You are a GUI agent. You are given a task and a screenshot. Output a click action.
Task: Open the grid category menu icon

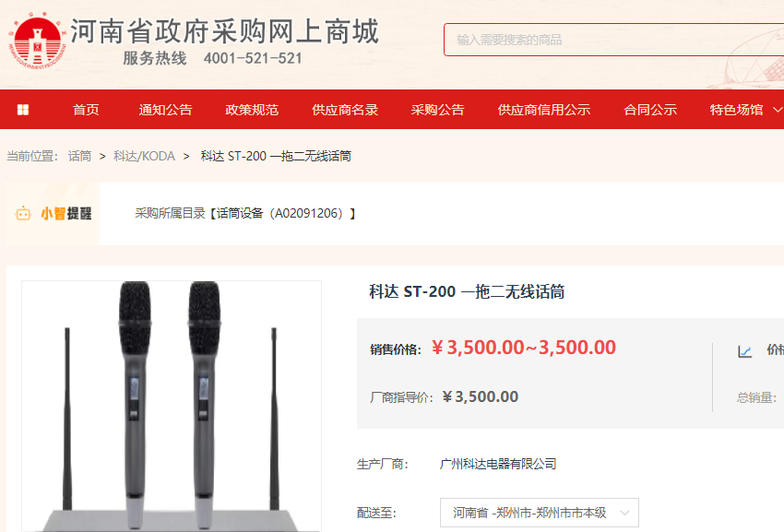[23, 110]
